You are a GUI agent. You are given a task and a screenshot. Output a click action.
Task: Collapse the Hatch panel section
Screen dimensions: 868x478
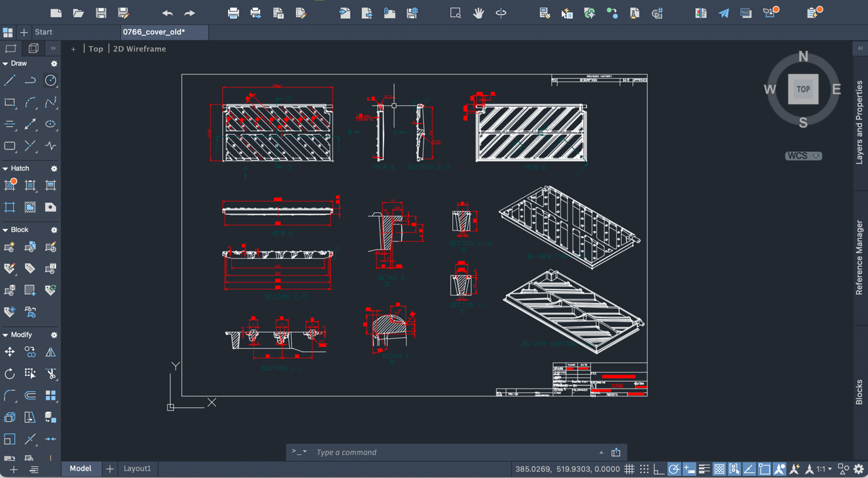pyautogui.click(x=6, y=169)
